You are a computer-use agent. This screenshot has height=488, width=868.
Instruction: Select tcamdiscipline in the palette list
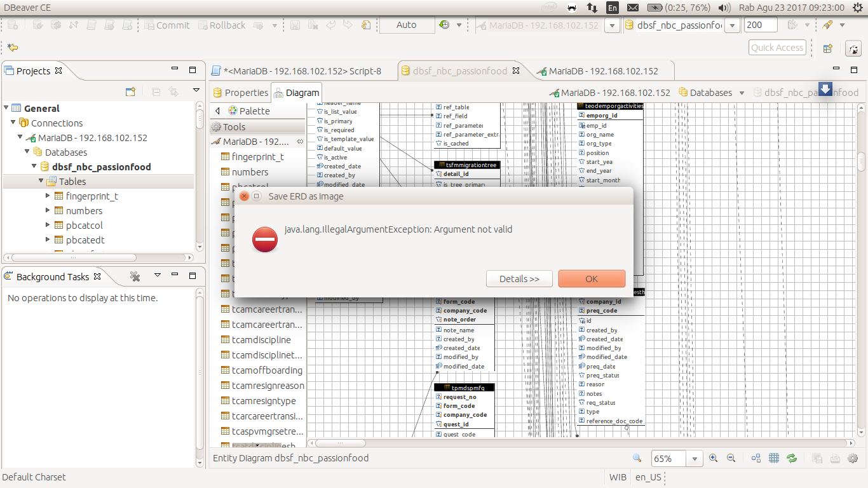tap(255, 339)
